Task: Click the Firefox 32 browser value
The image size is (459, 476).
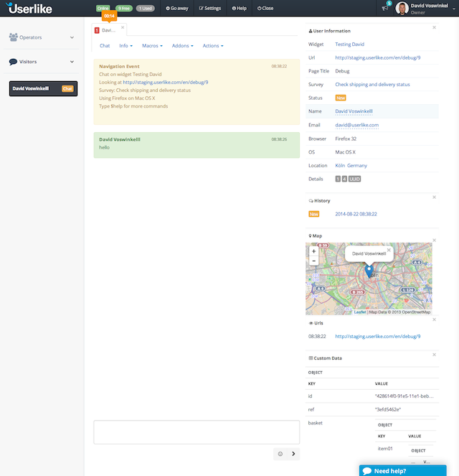Action: click(346, 139)
